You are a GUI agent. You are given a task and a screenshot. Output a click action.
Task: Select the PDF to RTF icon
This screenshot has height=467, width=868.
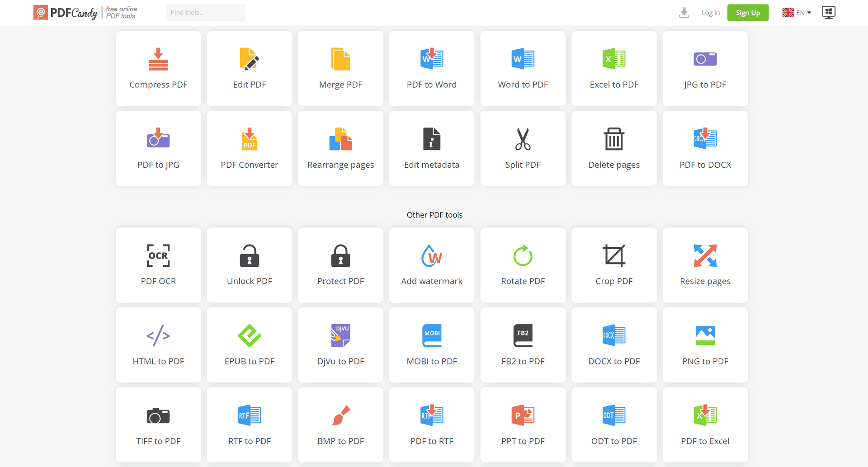pos(432,415)
